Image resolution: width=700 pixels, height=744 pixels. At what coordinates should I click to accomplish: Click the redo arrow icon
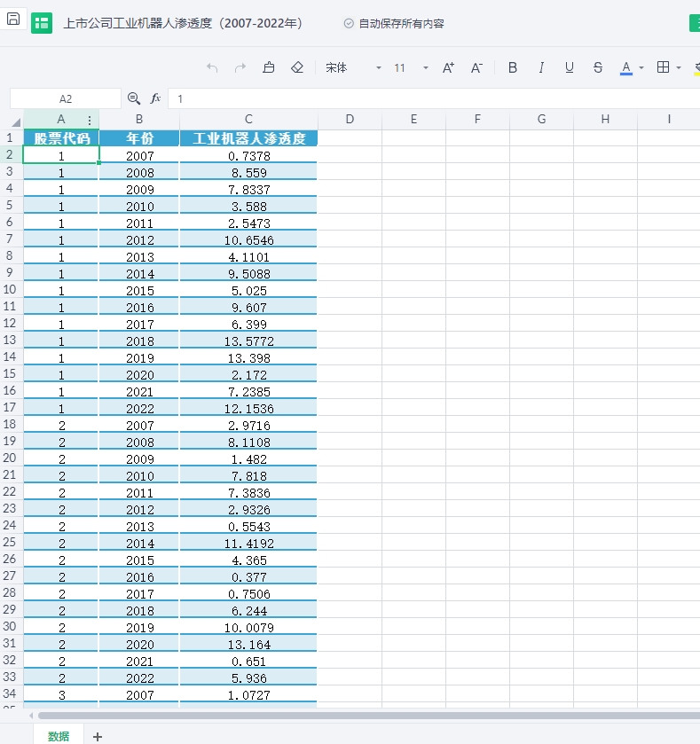click(x=240, y=67)
